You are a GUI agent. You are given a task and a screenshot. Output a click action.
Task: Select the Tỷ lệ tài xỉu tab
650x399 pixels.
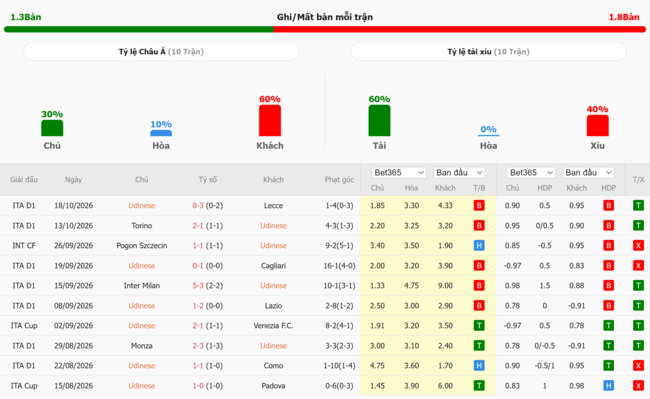click(488, 52)
